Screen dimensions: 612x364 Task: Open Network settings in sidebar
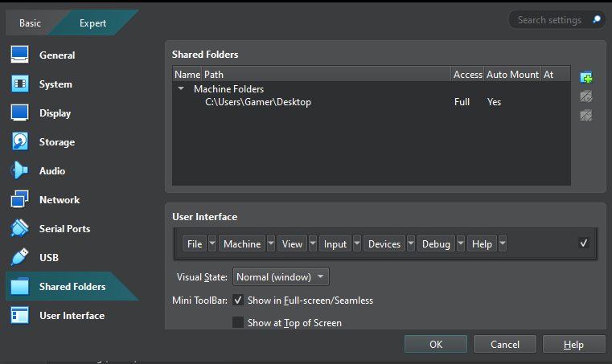[x=59, y=200]
